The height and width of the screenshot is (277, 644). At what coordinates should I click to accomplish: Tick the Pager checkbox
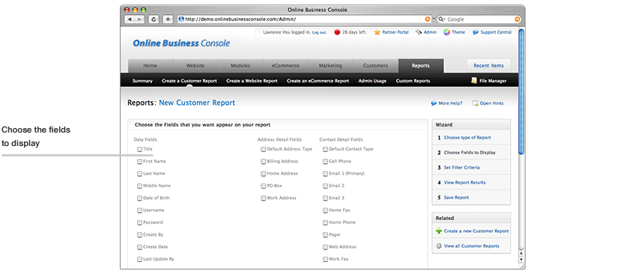(325, 235)
